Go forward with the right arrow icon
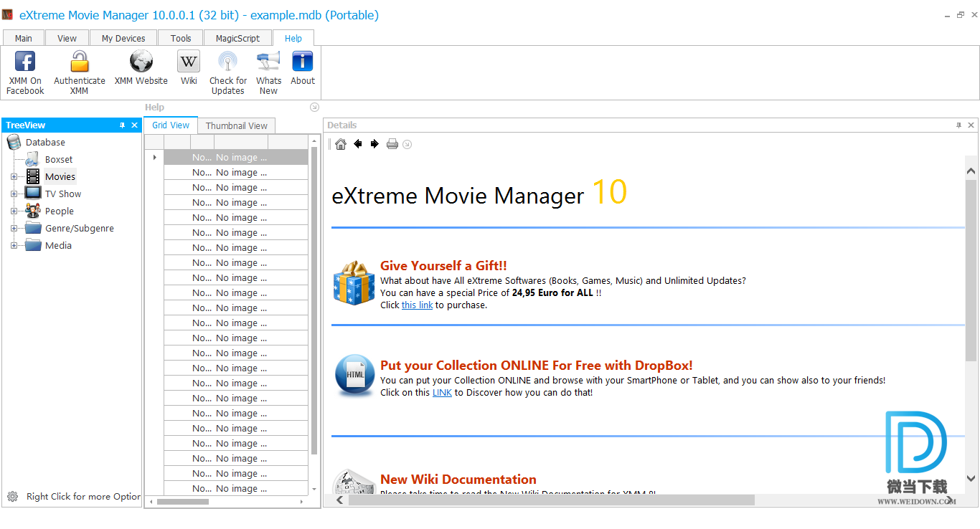This screenshot has width=980, height=529. click(x=374, y=144)
